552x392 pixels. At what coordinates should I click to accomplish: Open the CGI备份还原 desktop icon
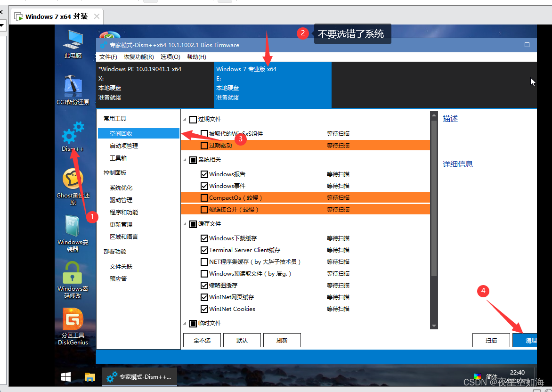click(73, 90)
